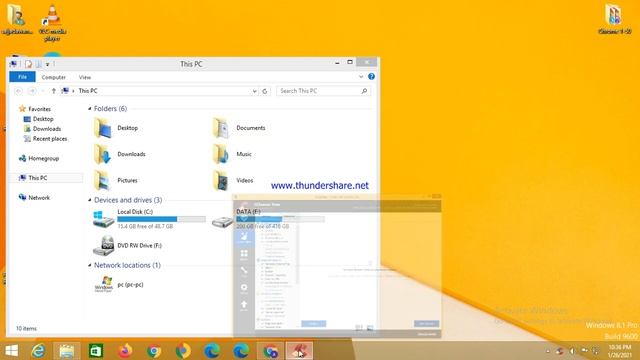This screenshot has height=360, width=640.
Task: Click the Windows Start button
Action: 11,351
